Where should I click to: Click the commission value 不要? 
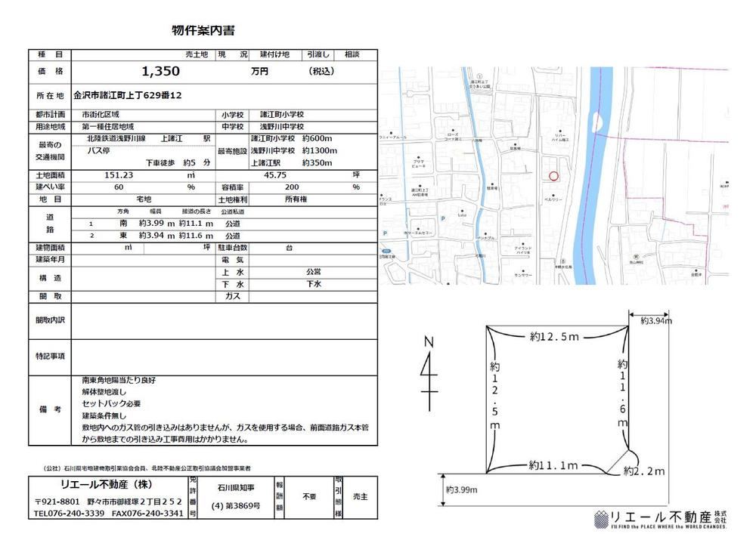309,496
